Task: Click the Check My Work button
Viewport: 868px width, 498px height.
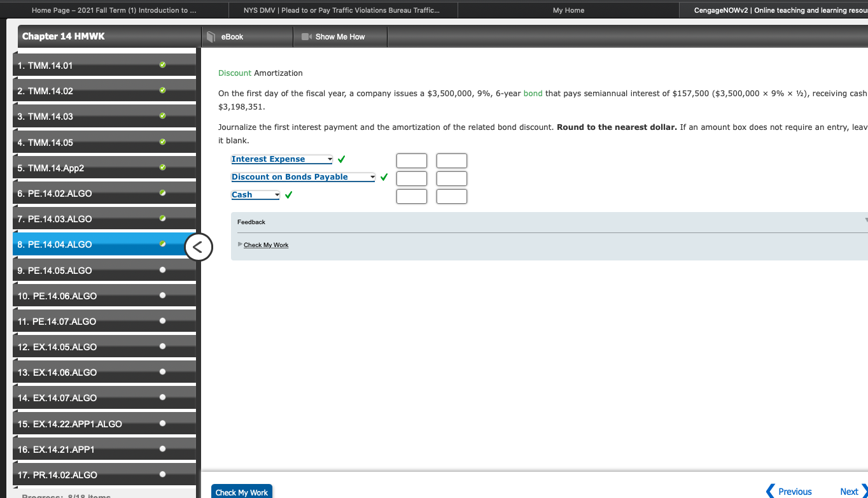Action: click(x=241, y=491)
